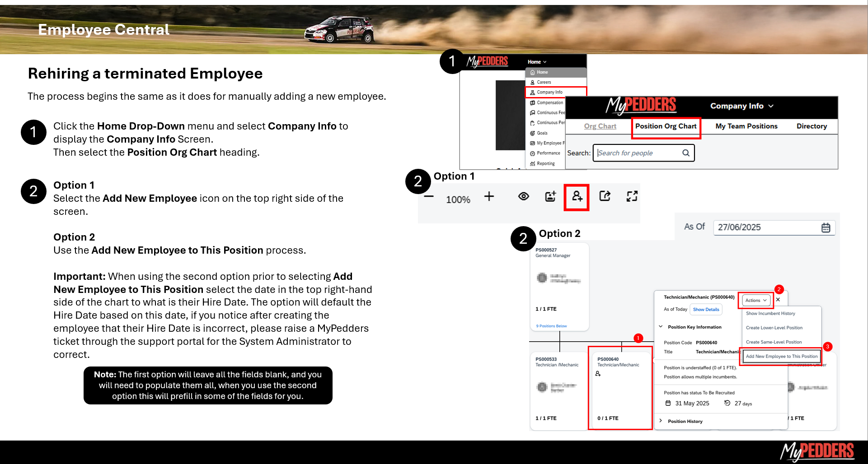Toggle the eye display options icon
This screenshot has width=868, height=464.
[523, 196]
